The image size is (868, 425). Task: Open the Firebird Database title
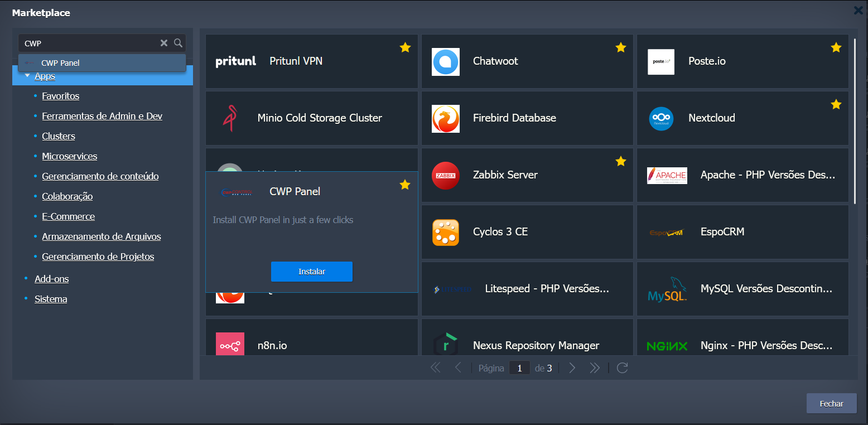click(x=514, y=118)
